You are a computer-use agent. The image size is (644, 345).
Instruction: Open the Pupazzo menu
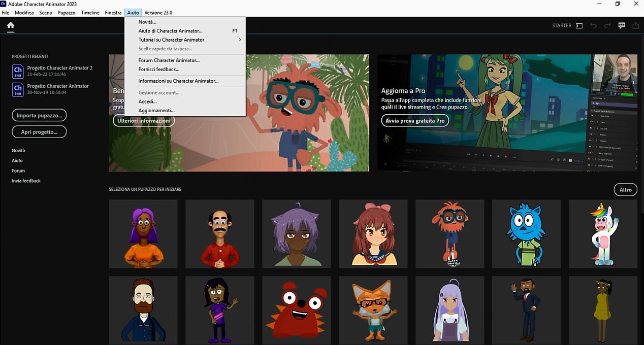(x=67, y=13)
